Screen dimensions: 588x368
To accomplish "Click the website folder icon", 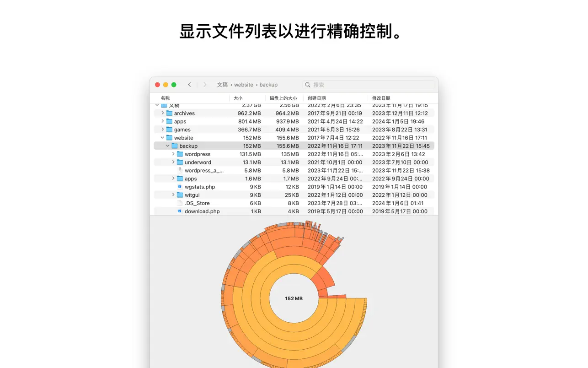I will tap(169, 138).
